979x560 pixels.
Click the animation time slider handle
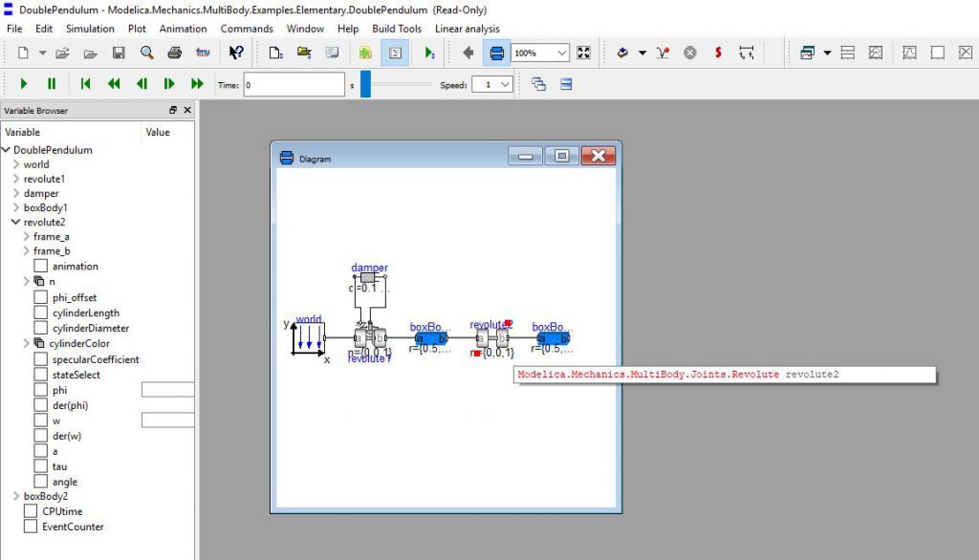point(366,84)
